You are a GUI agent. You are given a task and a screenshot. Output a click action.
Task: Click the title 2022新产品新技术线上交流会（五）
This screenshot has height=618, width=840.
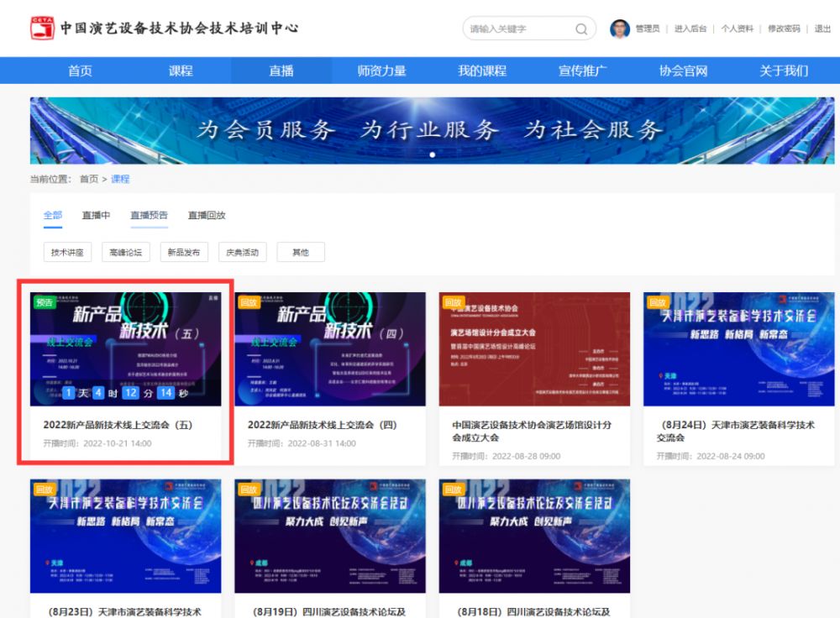pos(118,425)
